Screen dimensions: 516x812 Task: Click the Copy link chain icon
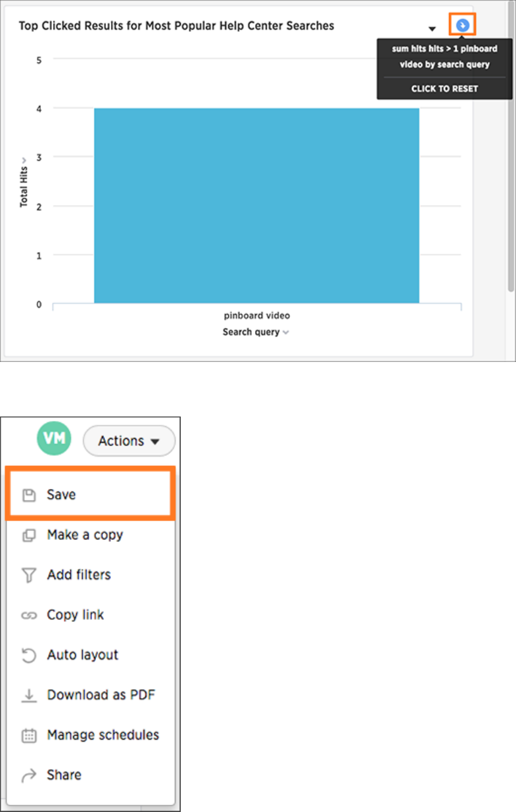28,616
